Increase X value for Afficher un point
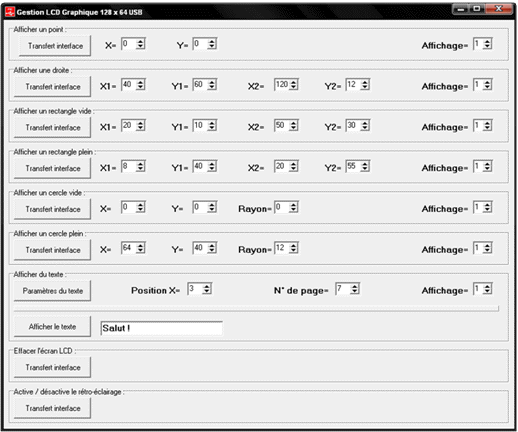 click(x=141, y=41)
